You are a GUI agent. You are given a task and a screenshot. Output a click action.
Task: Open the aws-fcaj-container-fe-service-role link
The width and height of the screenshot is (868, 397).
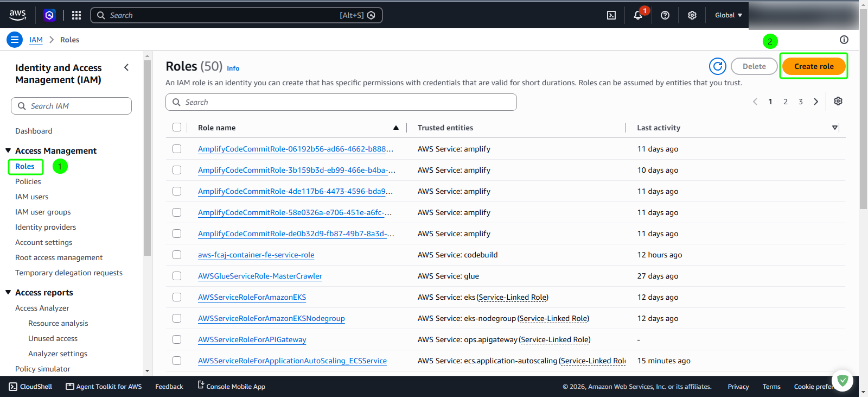(x=256, y=255)
